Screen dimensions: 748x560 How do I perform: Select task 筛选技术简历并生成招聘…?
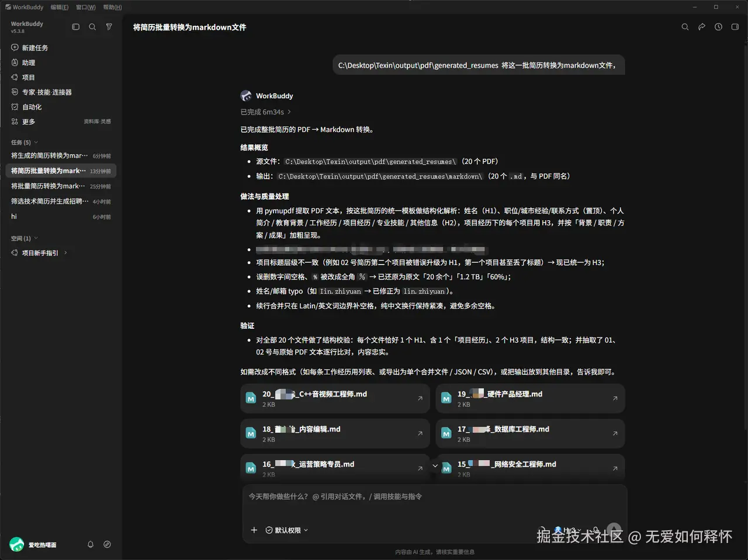click(x=61, y=201)
